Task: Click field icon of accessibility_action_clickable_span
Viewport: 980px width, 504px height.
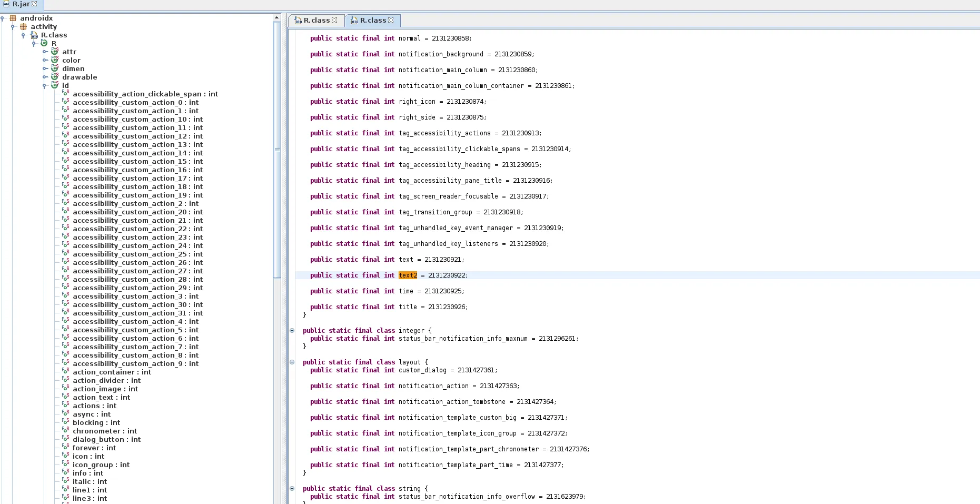Action: (66, 93)
